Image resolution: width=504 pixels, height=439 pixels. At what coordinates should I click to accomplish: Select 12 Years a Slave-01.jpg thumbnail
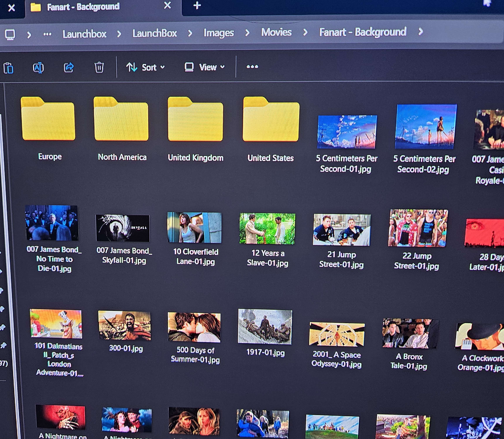pos(267,229)
